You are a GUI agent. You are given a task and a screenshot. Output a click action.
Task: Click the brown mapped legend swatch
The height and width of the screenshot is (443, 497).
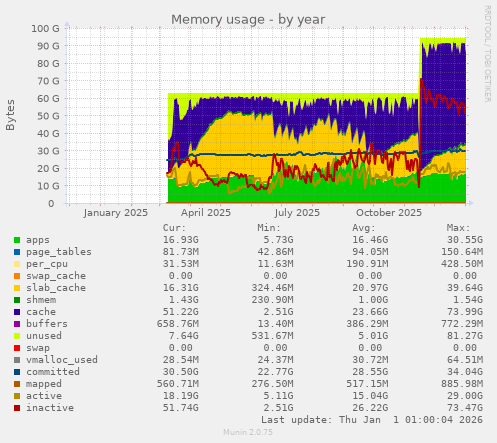pos(17,384)
